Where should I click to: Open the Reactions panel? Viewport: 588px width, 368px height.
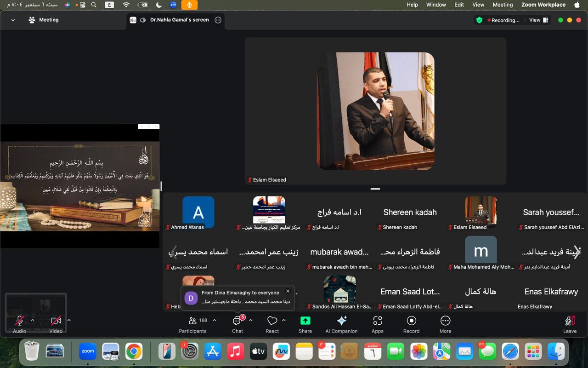coord(271,324)
